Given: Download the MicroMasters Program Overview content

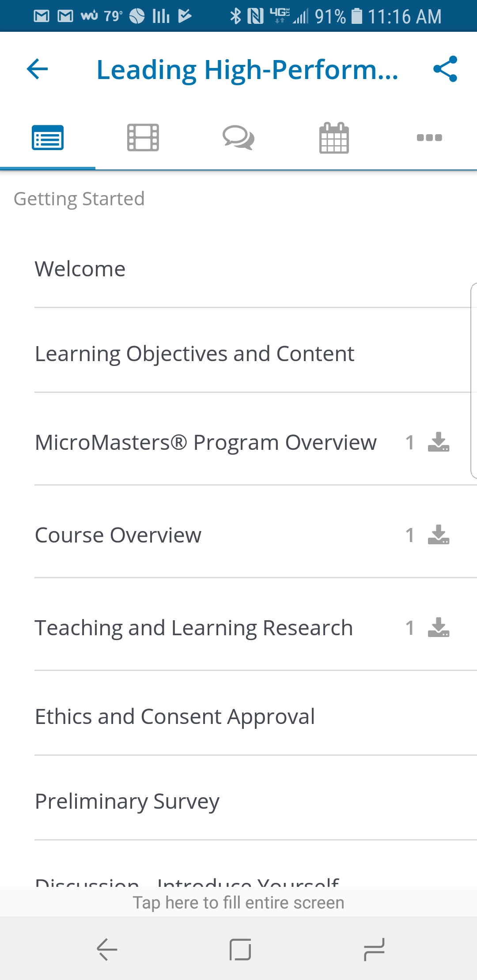Looking at the screenshot, I should click(x=439, y=443).
